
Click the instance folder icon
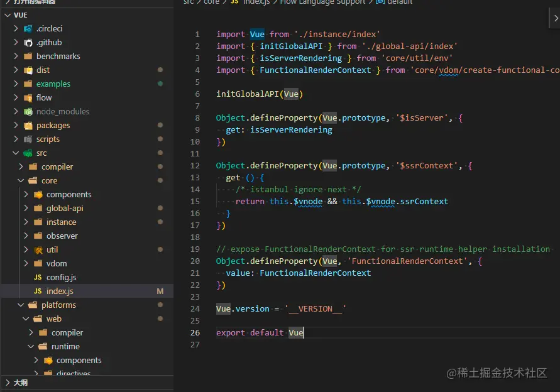click(x=38, y=222)
